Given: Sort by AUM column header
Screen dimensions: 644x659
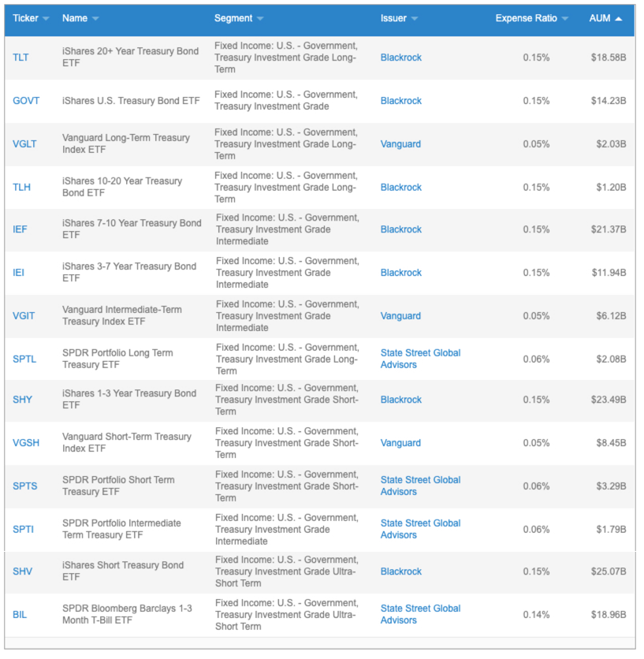Looking at the screenshot, I should click(x=605, y=18).
